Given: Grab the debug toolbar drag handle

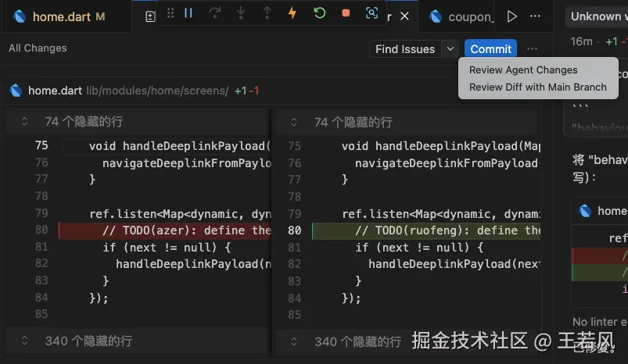Looking at the screenshot, I should 170,13.
